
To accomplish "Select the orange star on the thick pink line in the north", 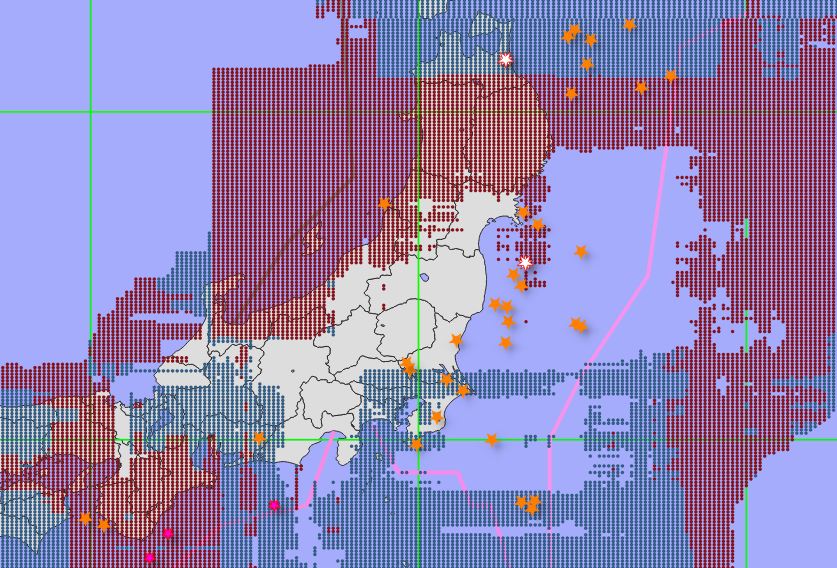I will tap(671, 76).
